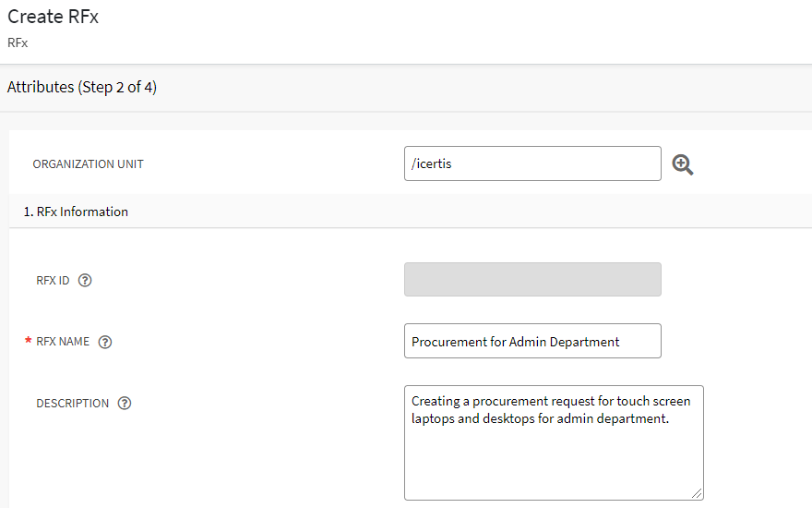Click the description text about touch screen laptops
Screen dimensions: 812x508
pyautogui.click(x=551, y=409)
